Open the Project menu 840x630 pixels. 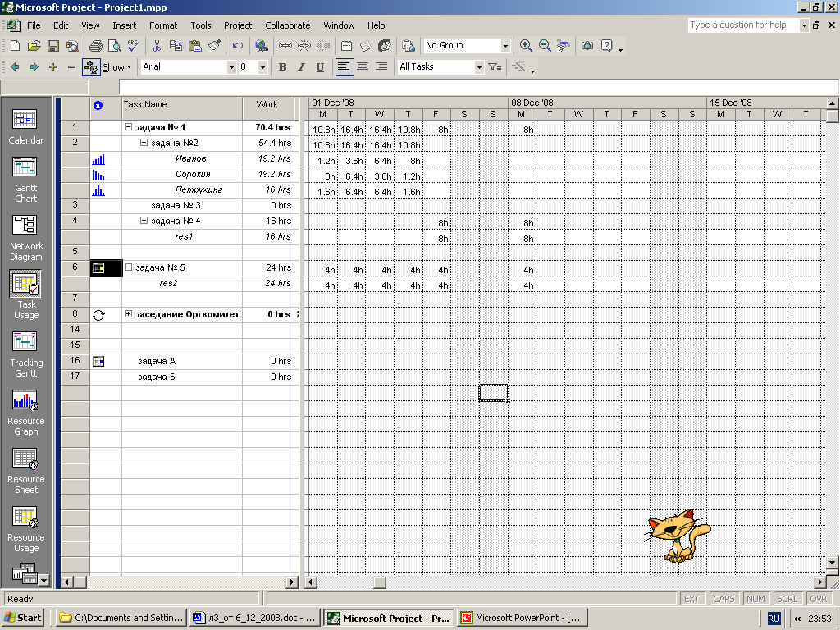tap(238, 25)
